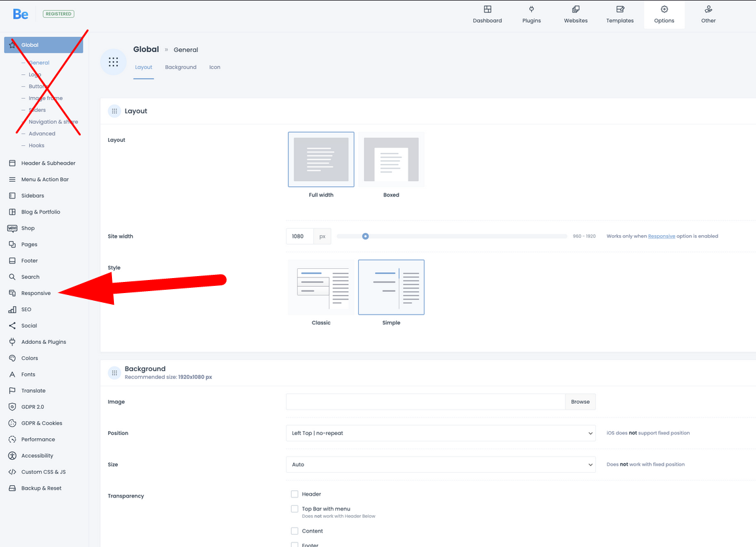The width and height of the screenshot is (756, 547).
Task: Switch to the Background tab
Action: coord(180,67)
